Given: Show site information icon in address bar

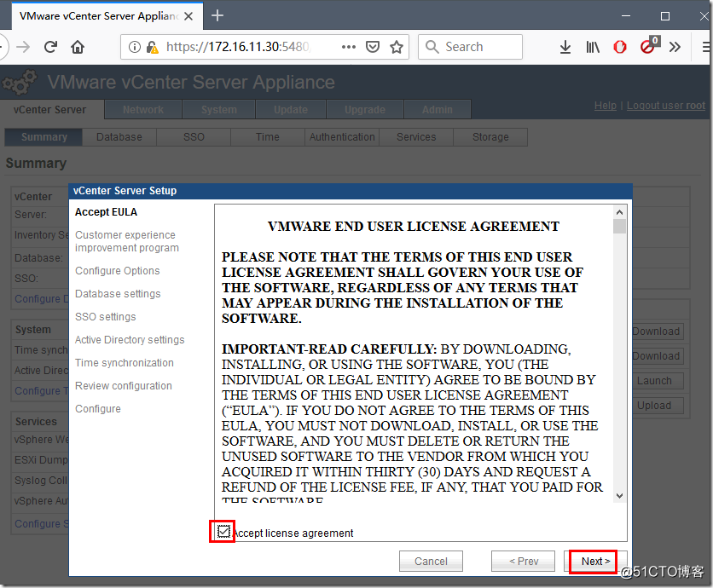Looking at the screenshot, I should [135, 47].
